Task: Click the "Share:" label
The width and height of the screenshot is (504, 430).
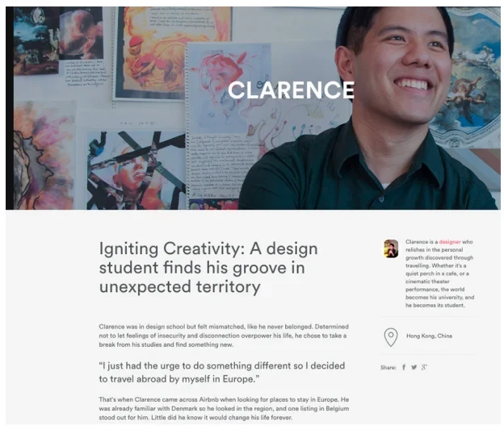Action: click(x=388, y=367)
